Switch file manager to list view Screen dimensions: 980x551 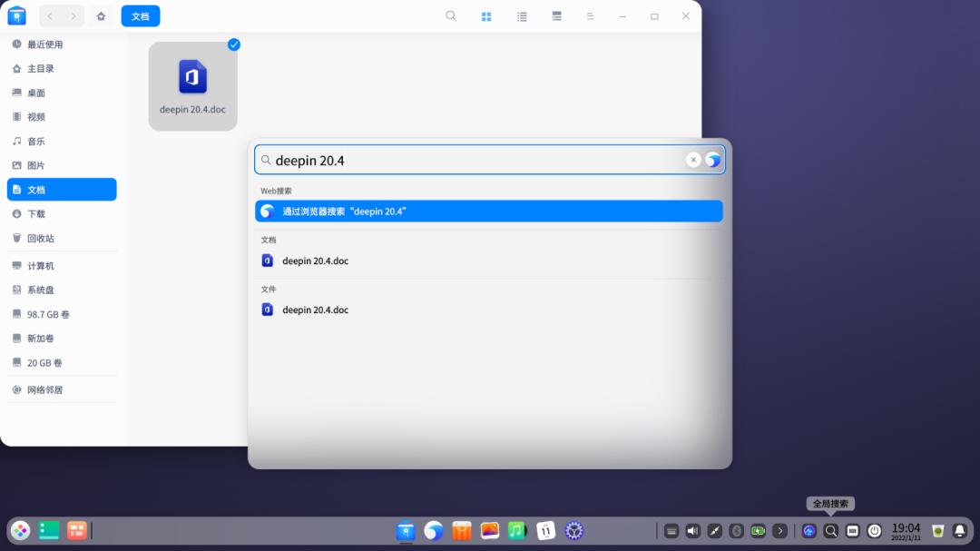522,15
